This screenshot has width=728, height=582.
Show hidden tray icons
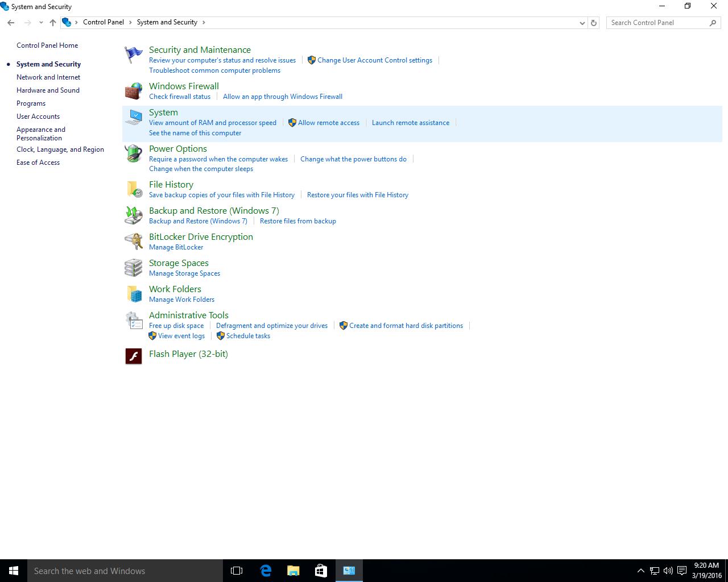click(x=640, y=571)
